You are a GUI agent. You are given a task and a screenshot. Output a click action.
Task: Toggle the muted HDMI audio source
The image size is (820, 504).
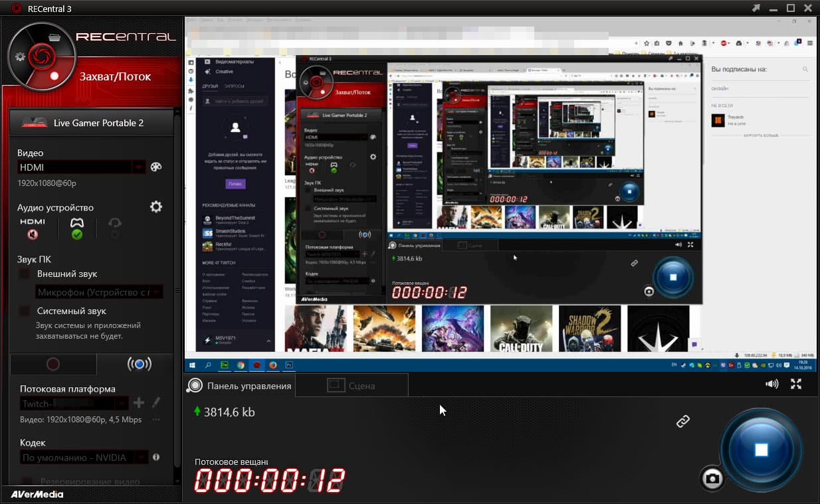coord(32,228)
